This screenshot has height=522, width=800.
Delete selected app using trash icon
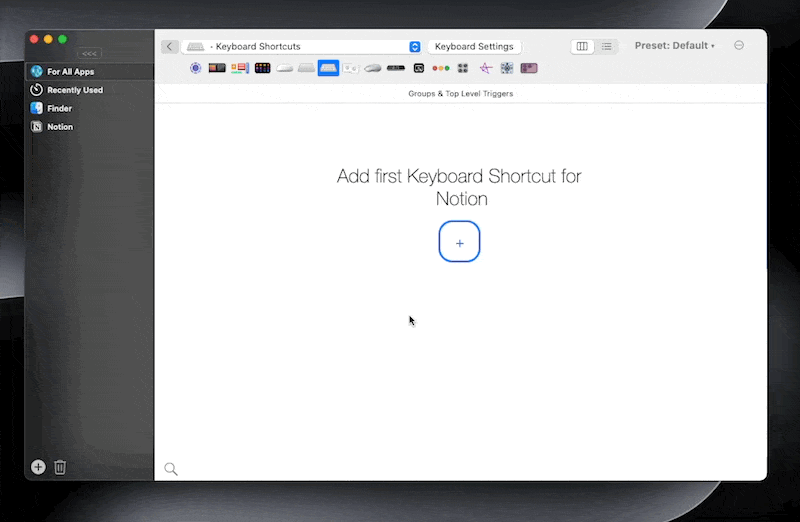[x=60, y=467]
